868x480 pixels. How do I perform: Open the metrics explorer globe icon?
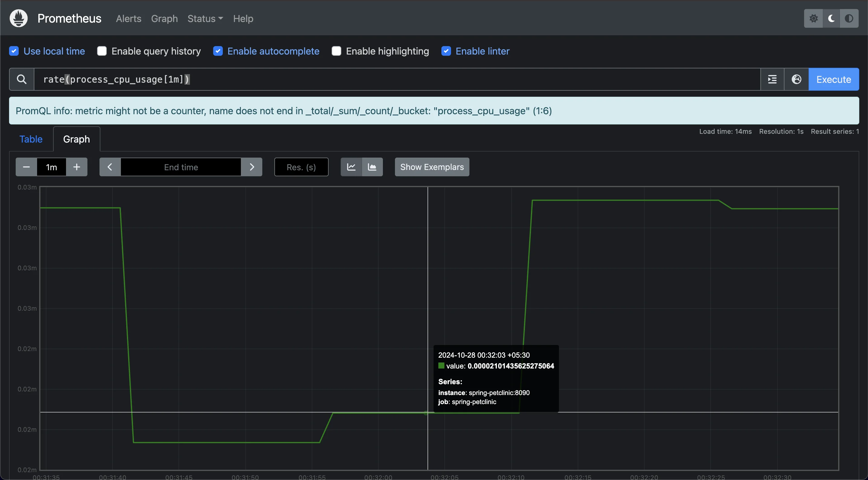[797, 80]
